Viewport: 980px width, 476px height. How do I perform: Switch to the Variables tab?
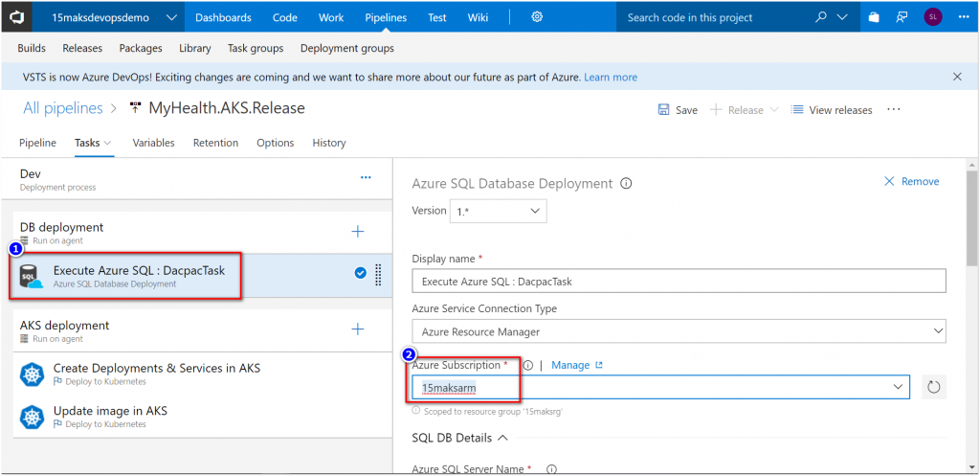pyautogui.click(x=153, y=143)
